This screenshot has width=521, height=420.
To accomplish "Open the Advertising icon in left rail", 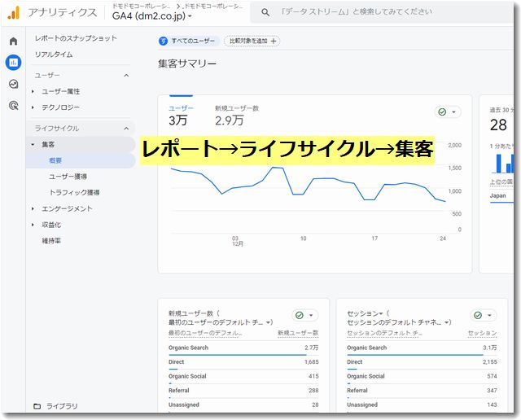I will pos(13,105).
